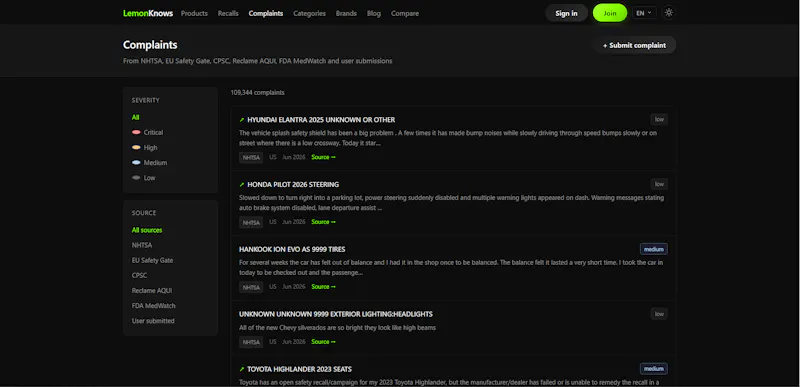Click the SEVERITY panel heading

click(x=145, y=100)
